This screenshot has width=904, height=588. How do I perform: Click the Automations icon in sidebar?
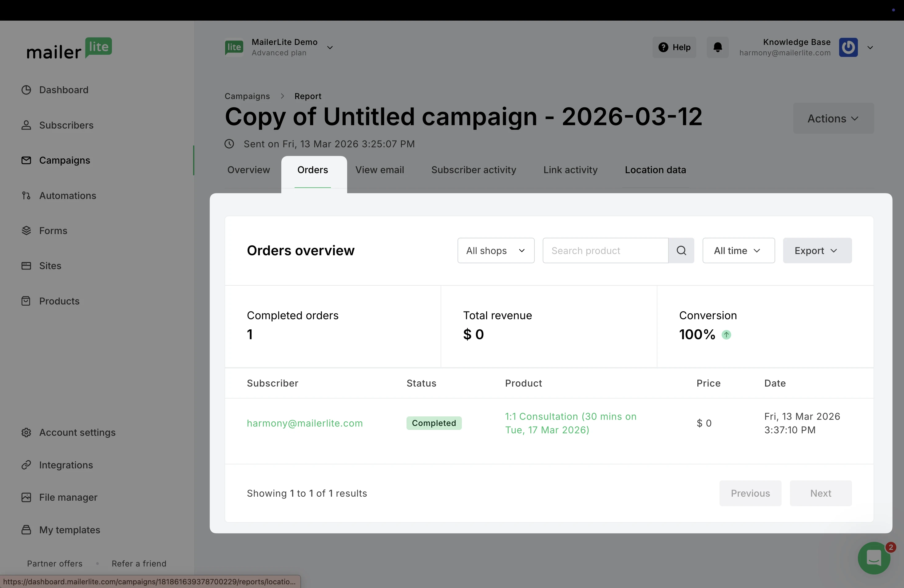point(26,196)
